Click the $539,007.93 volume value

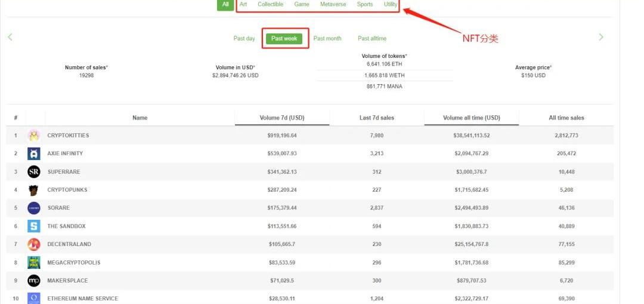282,153
